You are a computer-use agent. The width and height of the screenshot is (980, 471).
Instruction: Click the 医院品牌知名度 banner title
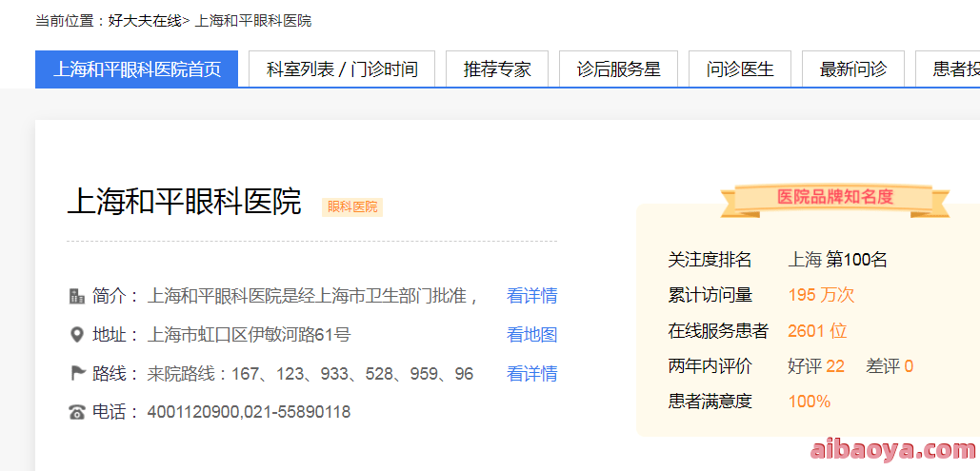(835, 197)
